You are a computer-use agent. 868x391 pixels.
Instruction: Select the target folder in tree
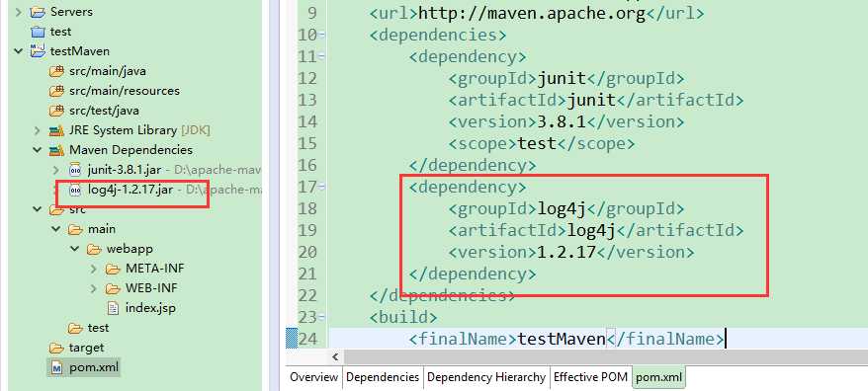coord(86,348)
